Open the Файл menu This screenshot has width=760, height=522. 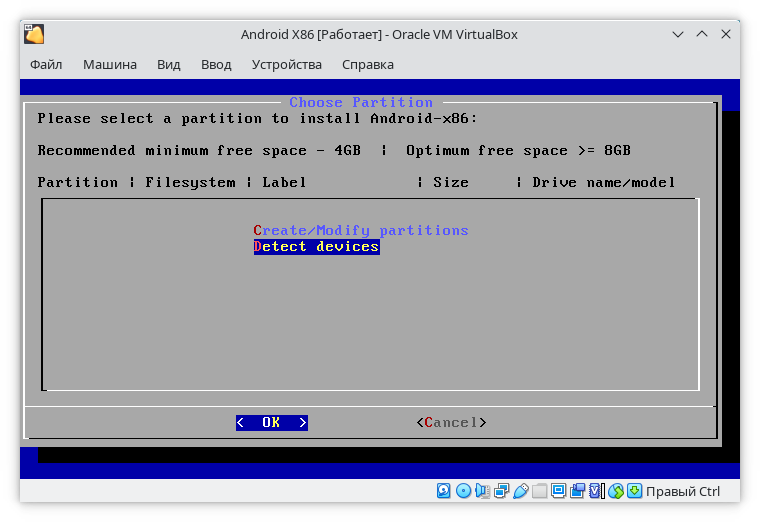coord(46,65)
